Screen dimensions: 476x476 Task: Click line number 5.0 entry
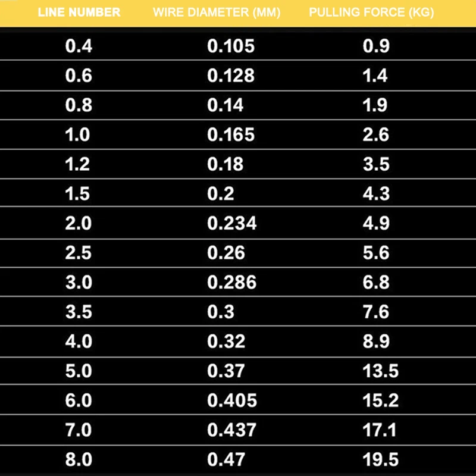(x=79, y=371)
